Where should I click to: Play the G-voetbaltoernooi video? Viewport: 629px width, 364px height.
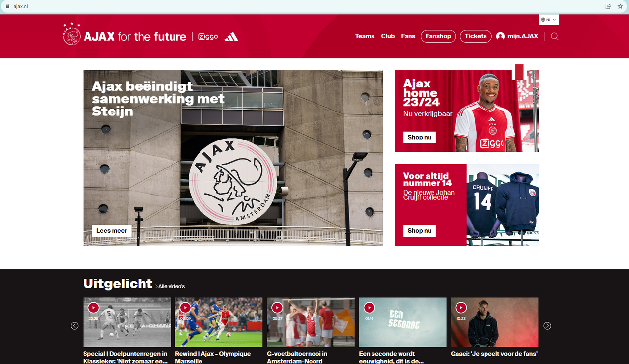tap(277, 308)
